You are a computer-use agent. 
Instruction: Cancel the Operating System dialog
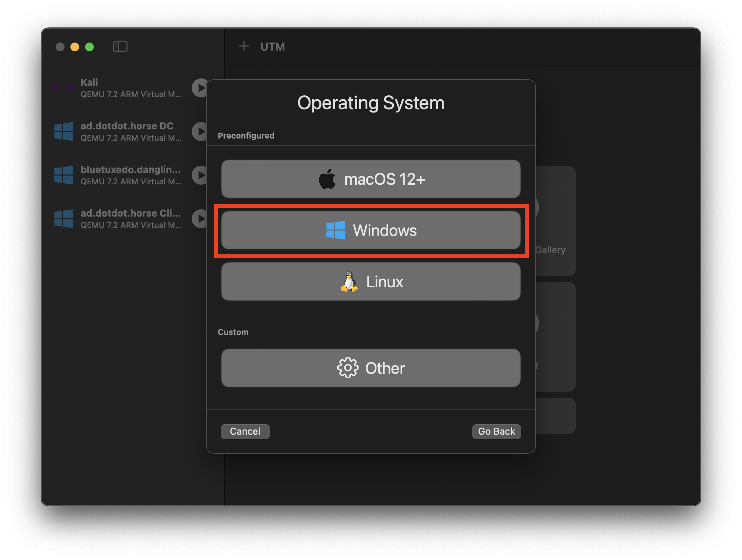click(245, 431)
